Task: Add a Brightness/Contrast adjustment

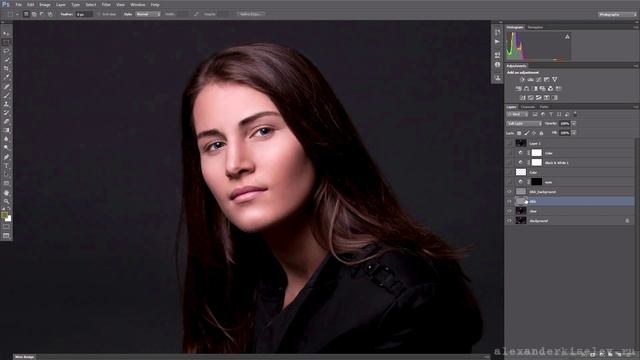Action: [522, 80]
